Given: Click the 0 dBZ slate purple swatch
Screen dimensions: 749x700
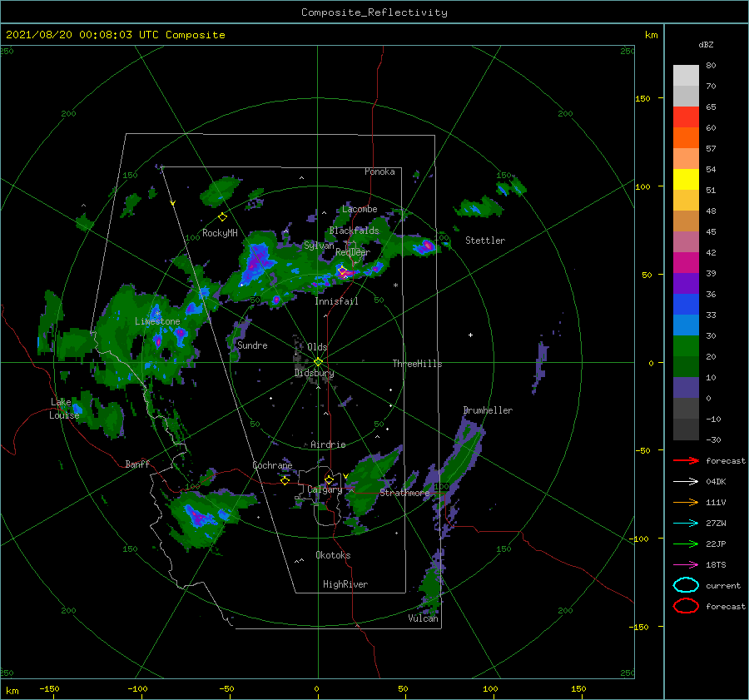Looking at the screenshot, I should tap(686, 387).
